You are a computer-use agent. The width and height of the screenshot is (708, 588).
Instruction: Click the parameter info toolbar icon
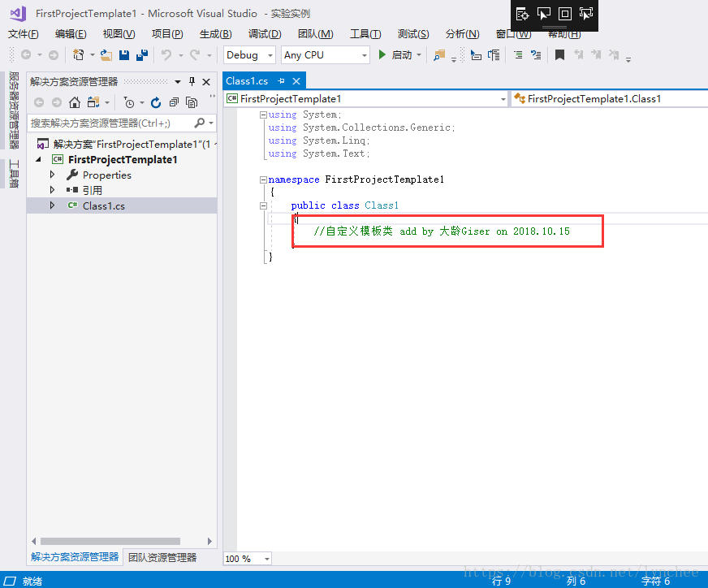click(x=494, y=55)
